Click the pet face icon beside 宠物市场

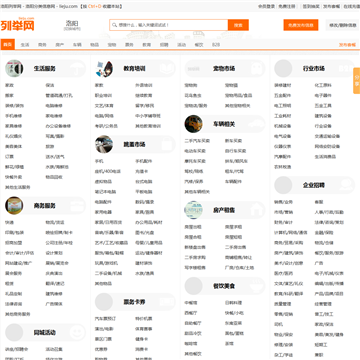click(x=256, y=68)
